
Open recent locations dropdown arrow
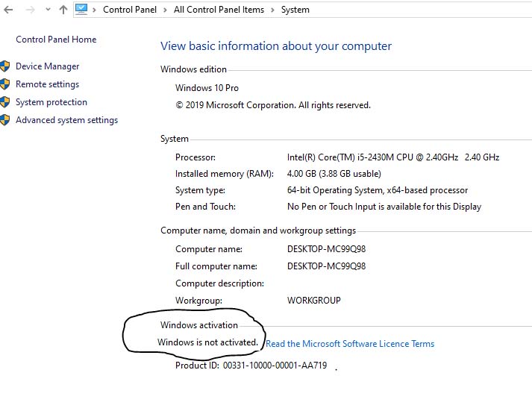tap(48, 10)
